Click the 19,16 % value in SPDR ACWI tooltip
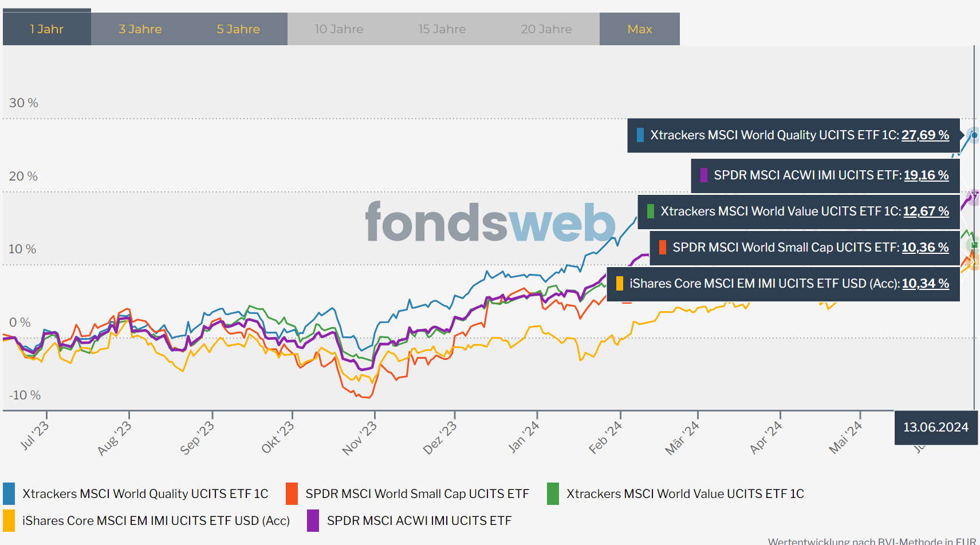This screenshot has height=545, width=980. pos(926,175)
